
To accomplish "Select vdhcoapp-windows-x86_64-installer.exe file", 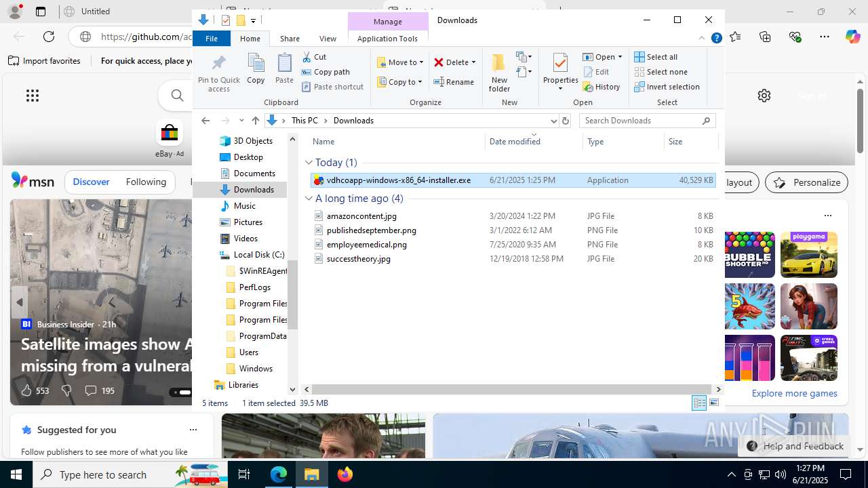I will pos(513,180).
